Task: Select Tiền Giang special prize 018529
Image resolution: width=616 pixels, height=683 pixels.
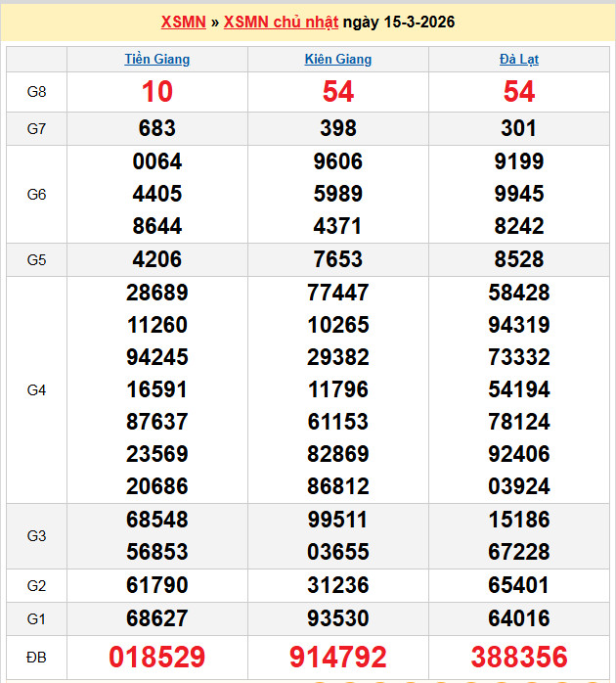Action: click(157, 657)
